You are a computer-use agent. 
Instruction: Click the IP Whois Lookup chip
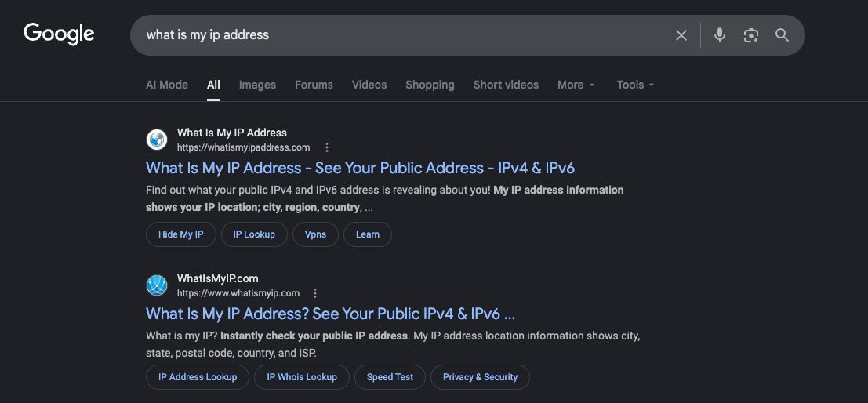[x=302, y=377]
